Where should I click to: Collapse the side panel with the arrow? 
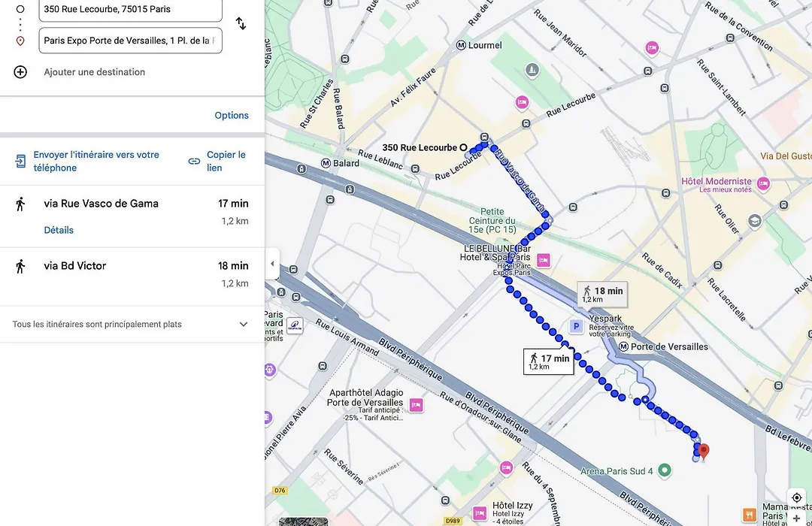coord(272,264)
